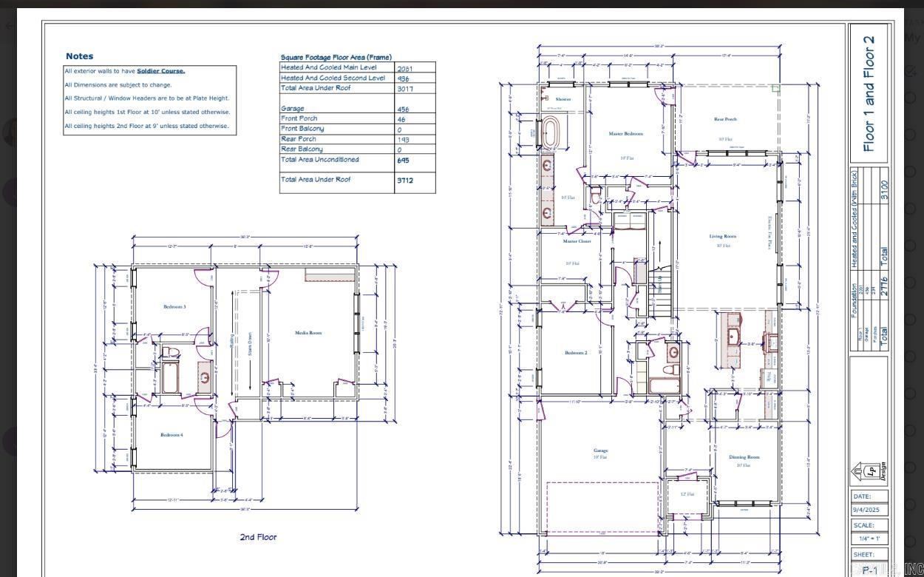Click the 2nd Floor caption
The image size is (924, 577).
(258, 537)
